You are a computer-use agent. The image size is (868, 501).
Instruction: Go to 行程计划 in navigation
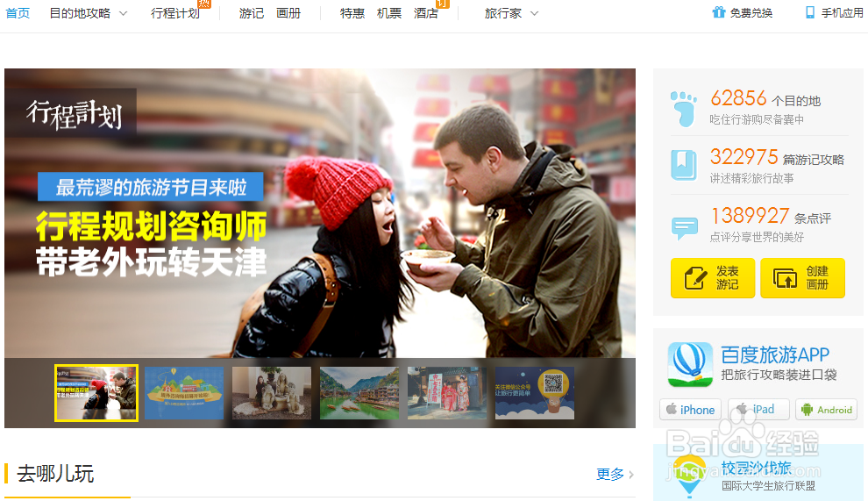click(x=175, y=13)
